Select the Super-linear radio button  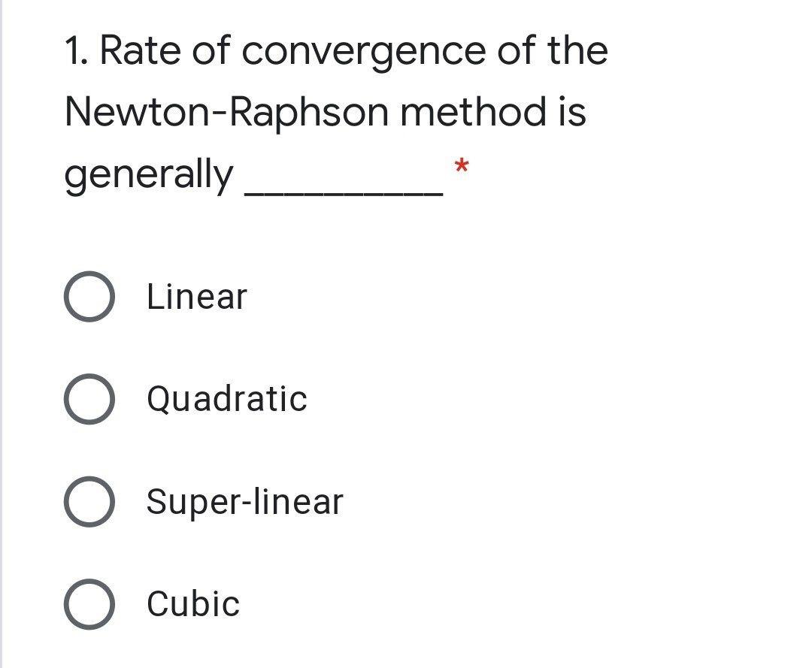[x=89, y=502]
